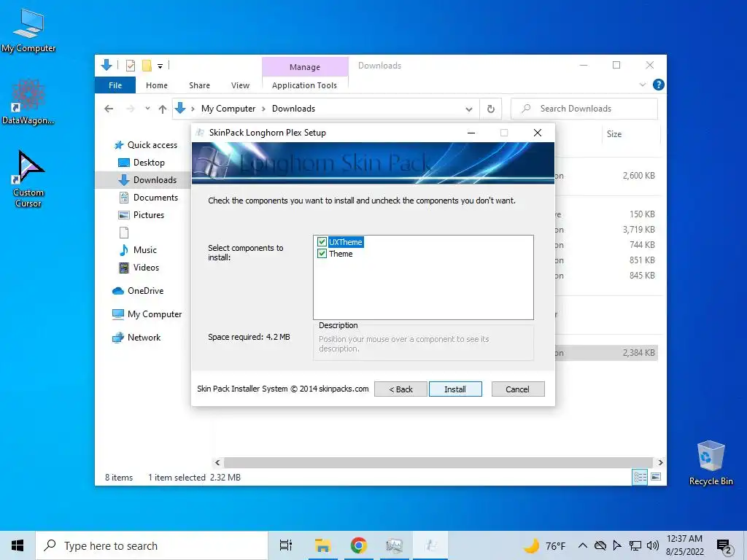The image size is (747, 560).
Task: Click the Properties quick access icon
Action: click(x=130, y=66)
